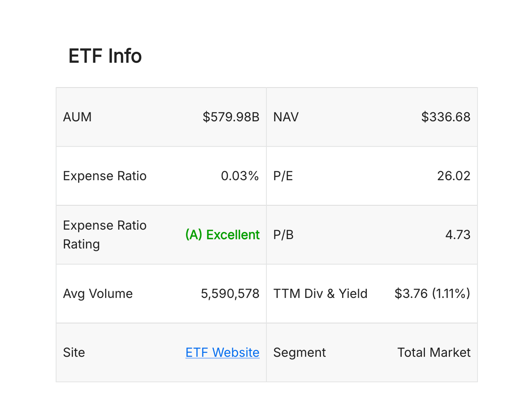Select the Avg Volume label

click(98, 294)
